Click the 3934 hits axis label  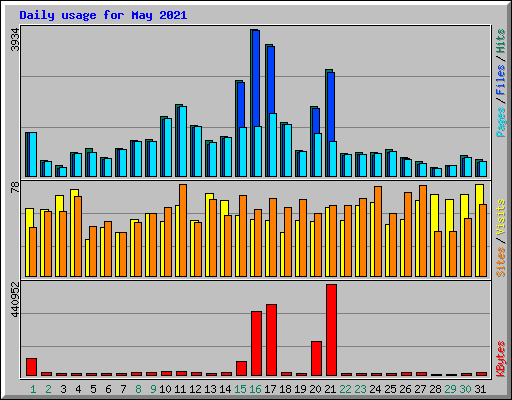15,40
